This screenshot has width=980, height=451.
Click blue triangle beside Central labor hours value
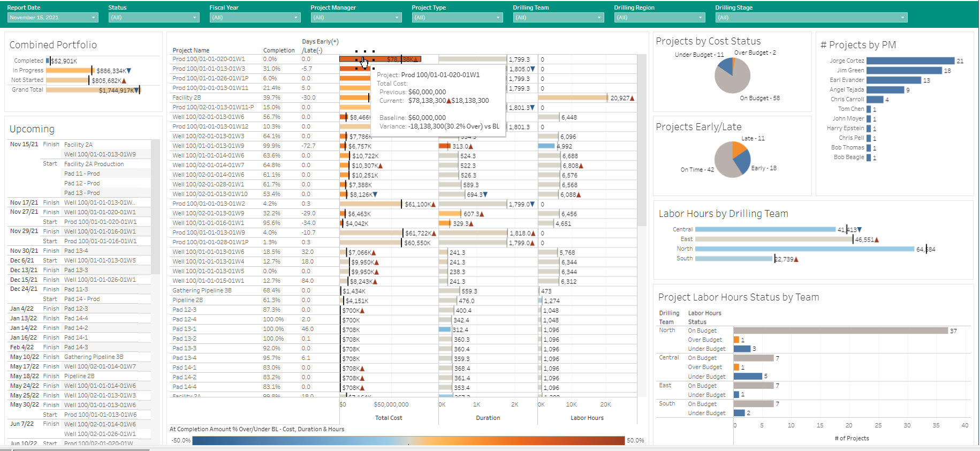[860, 230]
